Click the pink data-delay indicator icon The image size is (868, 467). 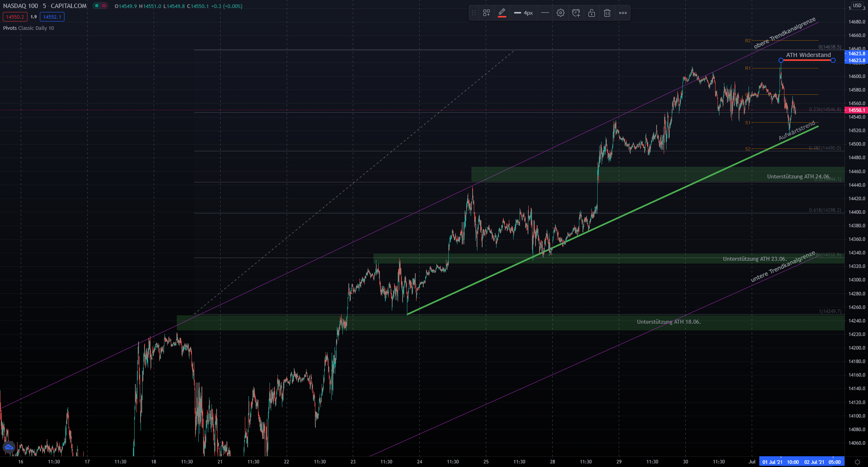coord(104,6)
